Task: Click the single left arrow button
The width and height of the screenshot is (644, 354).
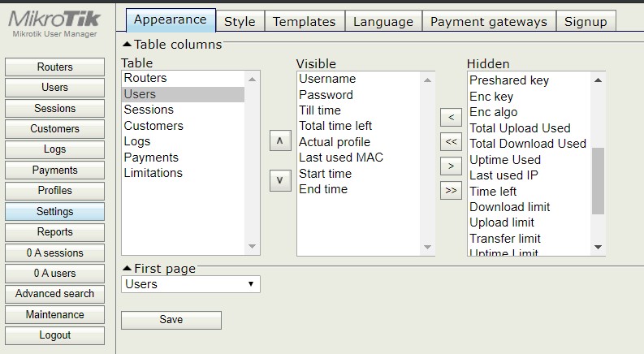Action: pyautogui.click(x=451, y=118)
